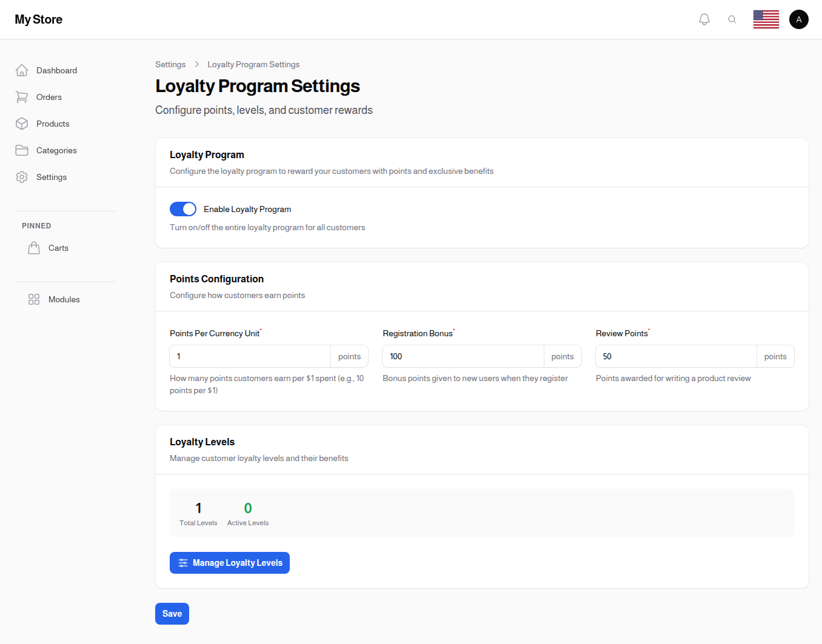Focus the Points Per Currency Unit field
Screen dimensions: 822x644
[x=250, y=356]
